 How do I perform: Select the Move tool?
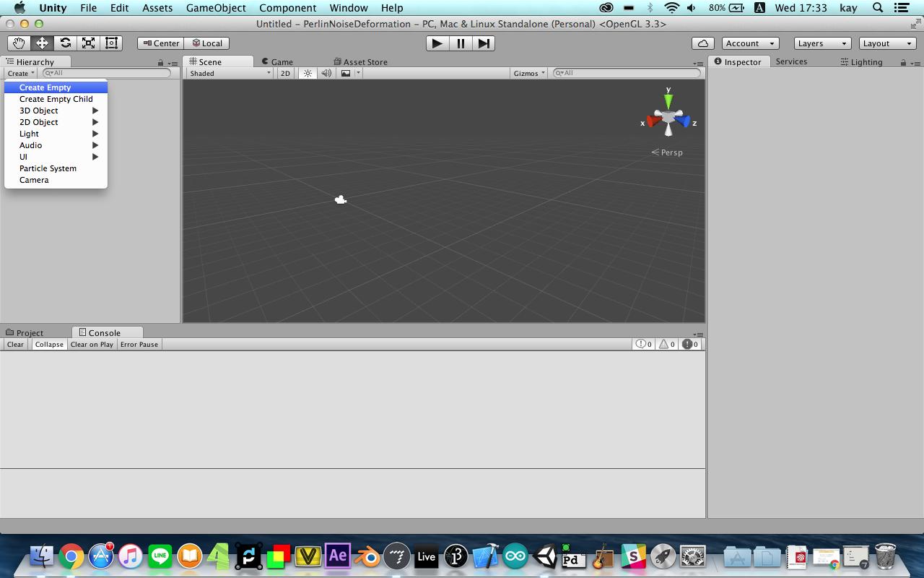click(42, 43)
